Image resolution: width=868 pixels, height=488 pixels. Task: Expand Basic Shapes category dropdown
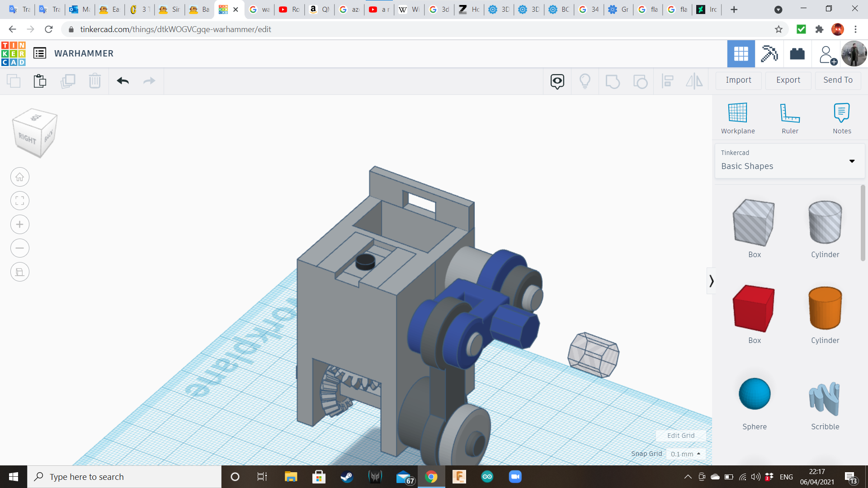[x=852, y=161]
